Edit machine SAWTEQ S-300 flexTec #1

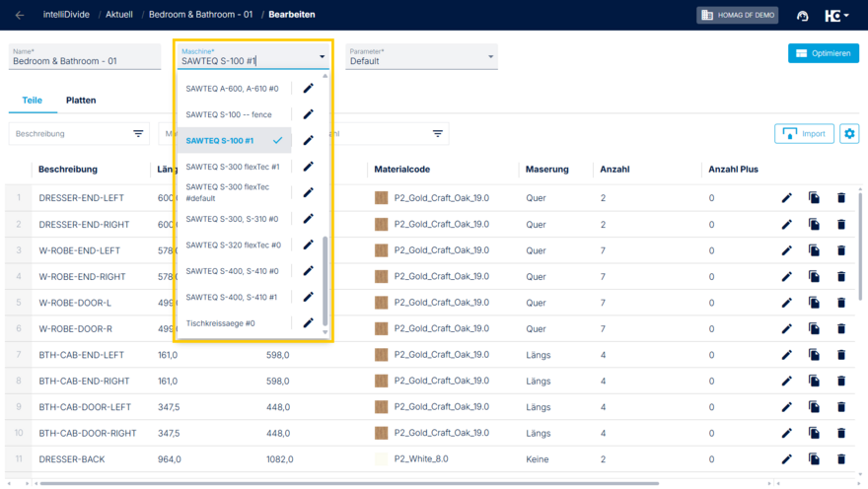[309, 167]
